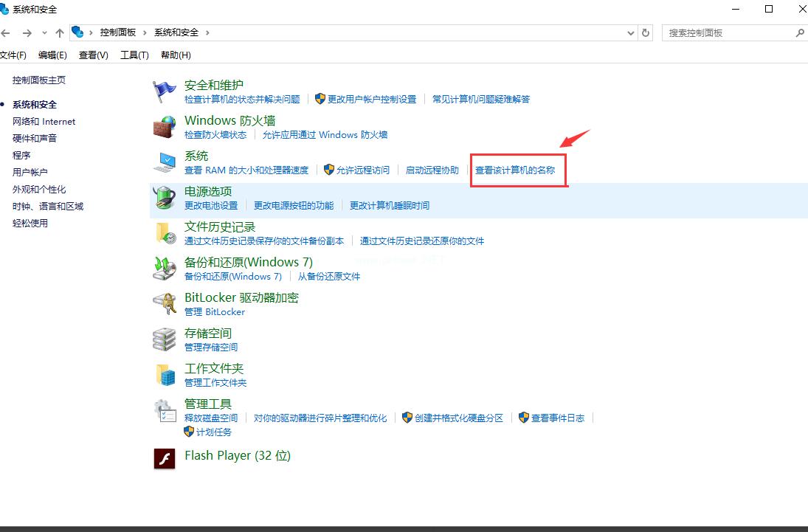
Task: Expand the chevron before 控制面板 in breadcrumb
Action: click(91, 32)
